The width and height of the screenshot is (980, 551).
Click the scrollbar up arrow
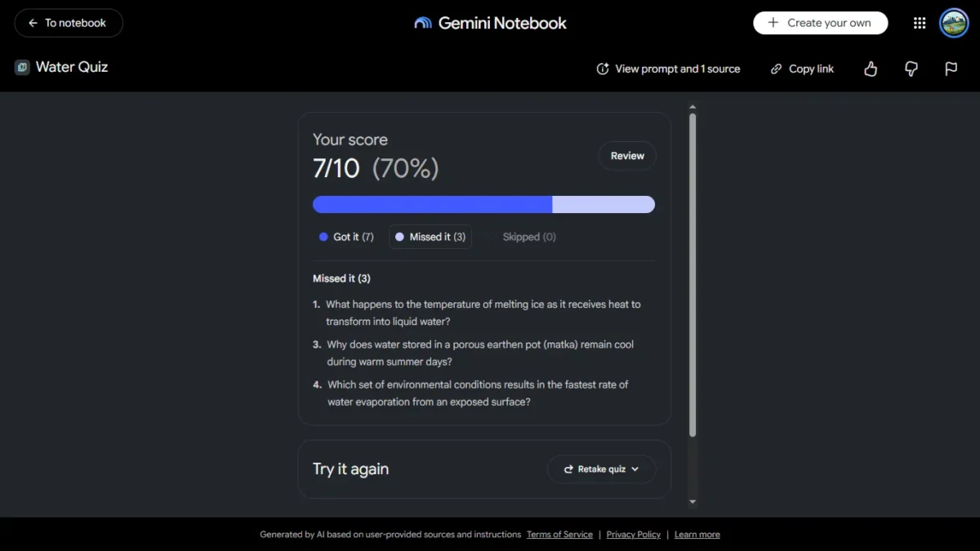click(x=693, y=107)
